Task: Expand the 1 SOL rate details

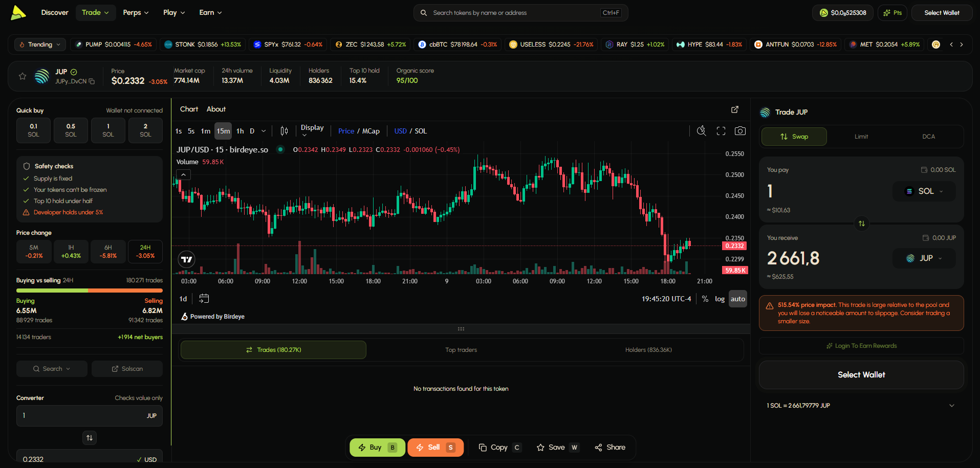Action: 952,406
